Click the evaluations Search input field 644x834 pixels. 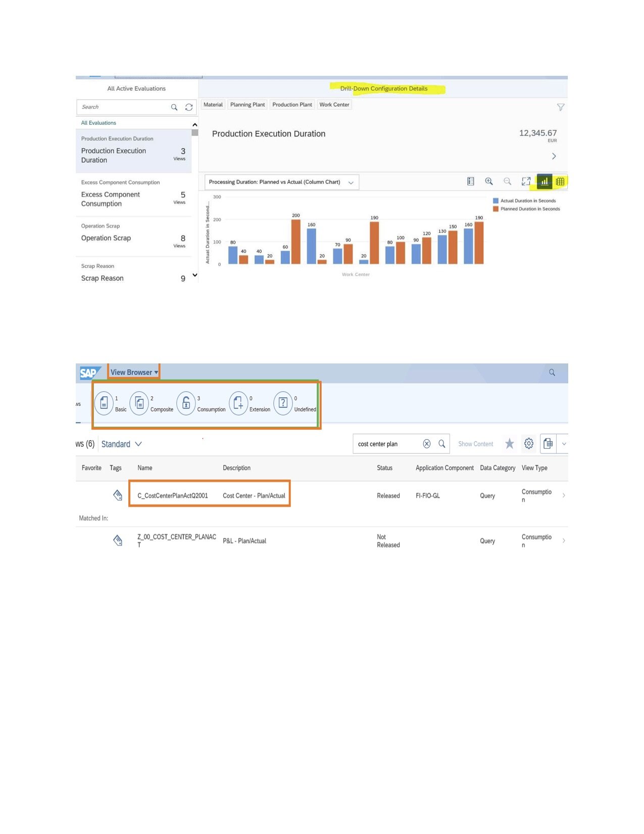pyautogui.click(x=123, y=107)
